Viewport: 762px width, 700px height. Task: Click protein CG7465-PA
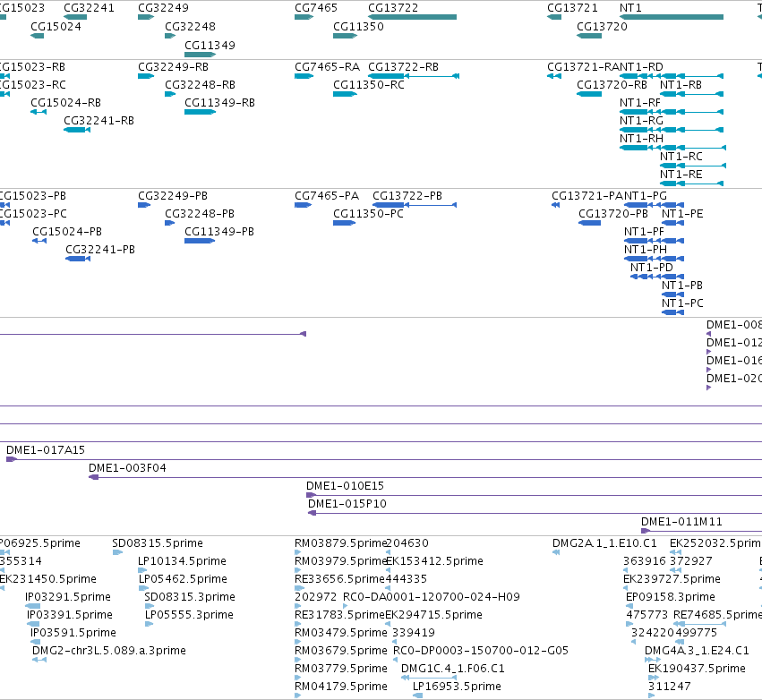click(x=303, y=206)
